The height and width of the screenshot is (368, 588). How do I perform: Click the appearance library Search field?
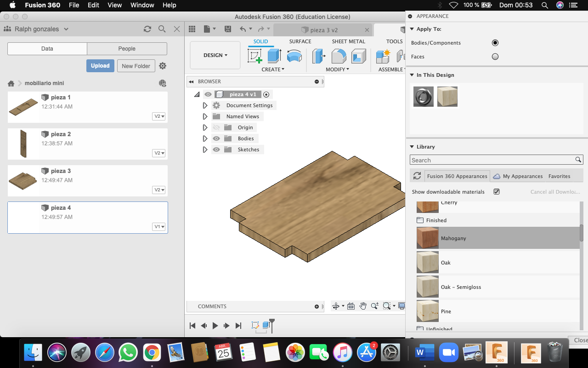(x=492, y=160)
